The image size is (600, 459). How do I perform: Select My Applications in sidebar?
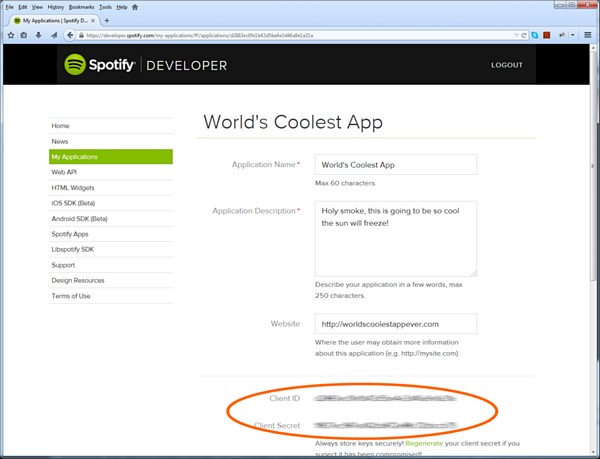(111, 156)
